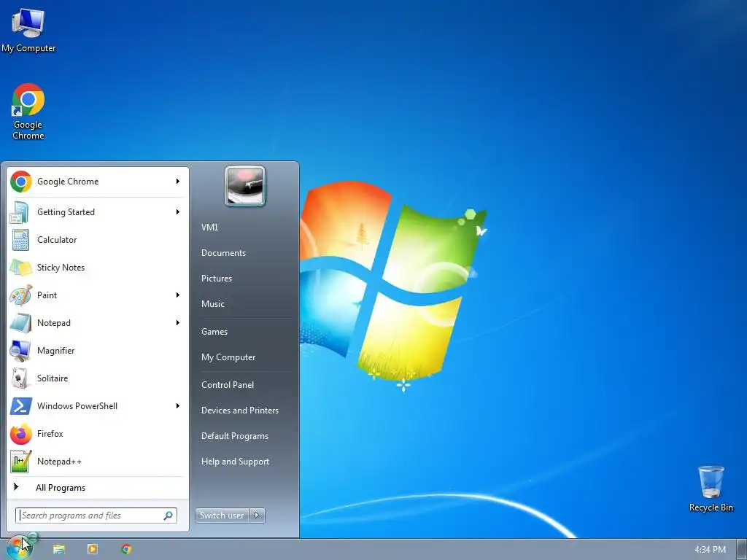Open Default Programs
The width and height of the screenshot is (747, 560).
pos(234,436)
